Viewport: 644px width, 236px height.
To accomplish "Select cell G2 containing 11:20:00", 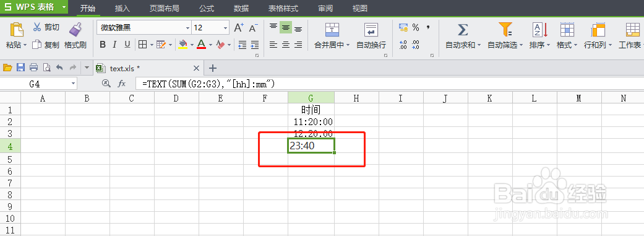I will pyautogui.click(x=311, y=121).
